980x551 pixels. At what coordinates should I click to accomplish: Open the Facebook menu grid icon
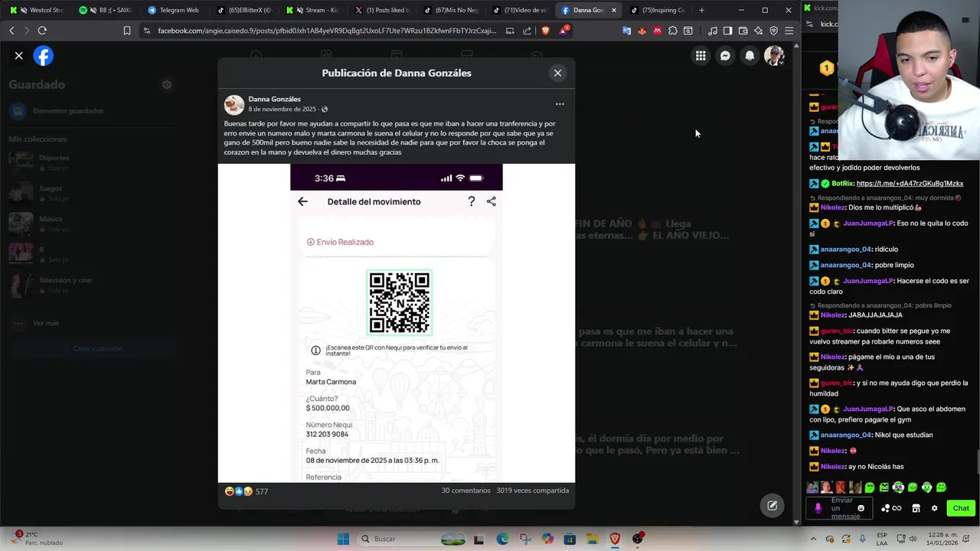pyautogui.click(x=701, y=56)
